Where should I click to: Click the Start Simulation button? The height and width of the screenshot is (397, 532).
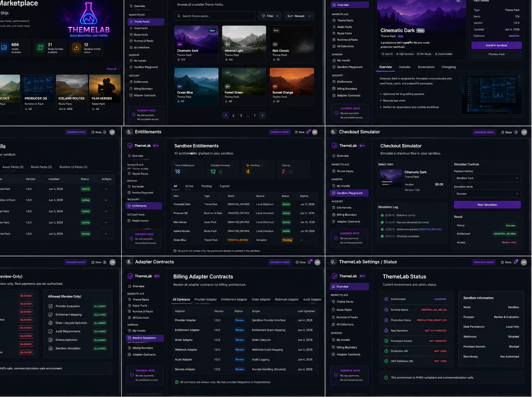(487, 205)
